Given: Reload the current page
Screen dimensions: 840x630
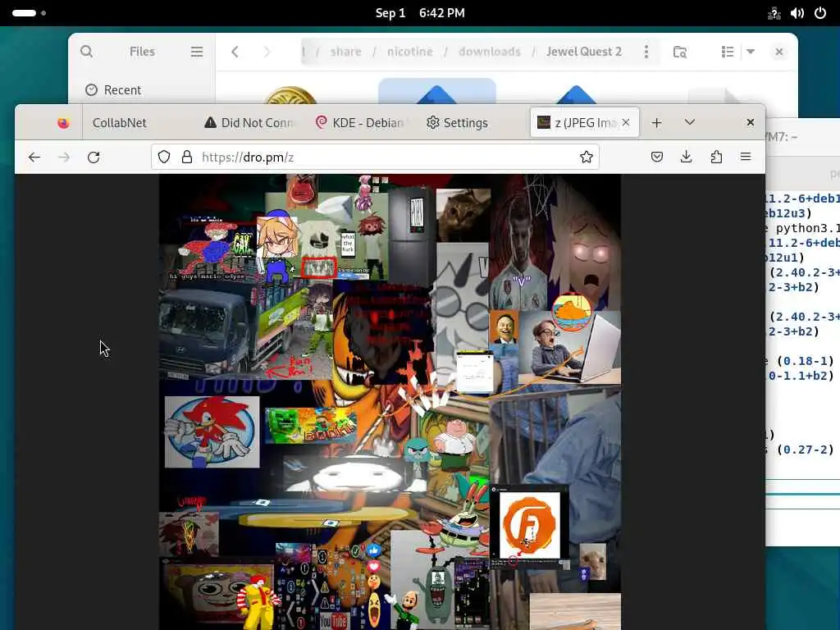Looking at the screenshot, I should click(94, 157).
